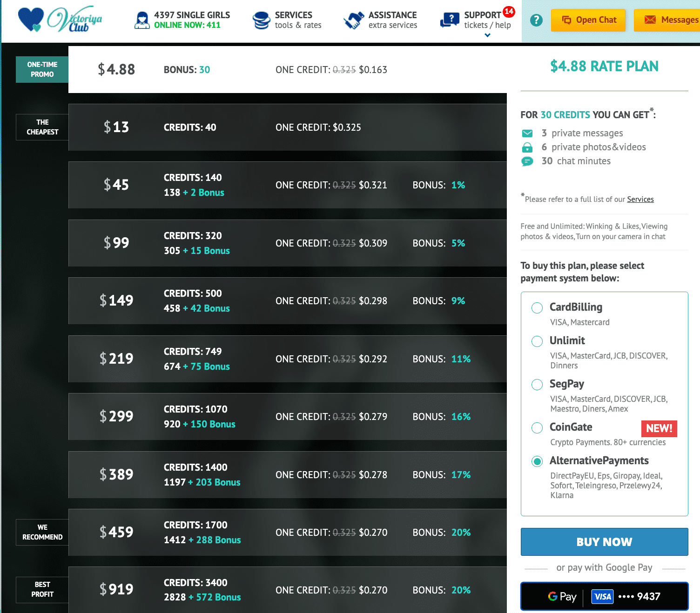Click the ONLINE NOW: 411 text

coord(187,25)
